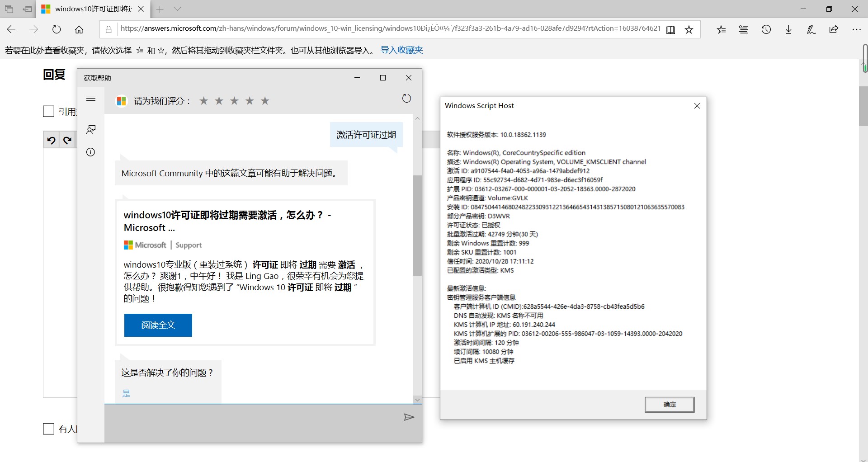The image size is (868, 462).
Task: Click the 许可证状态: 已授权 line
Action: [x=474, y=225]
